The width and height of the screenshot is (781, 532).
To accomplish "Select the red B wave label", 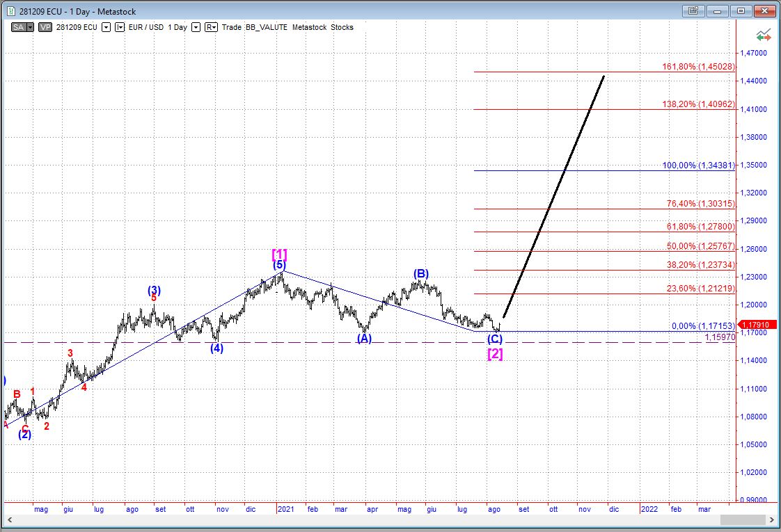I will [x=17, y=394].
